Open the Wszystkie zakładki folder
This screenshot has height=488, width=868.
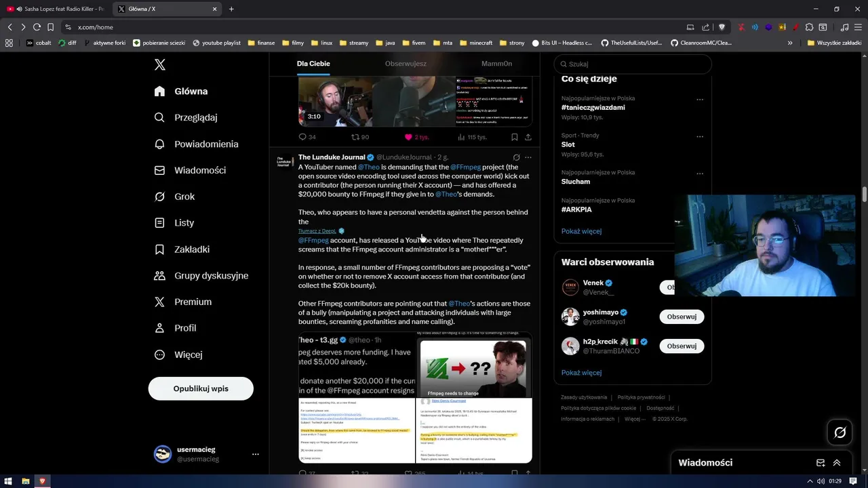tap(835, 43)
